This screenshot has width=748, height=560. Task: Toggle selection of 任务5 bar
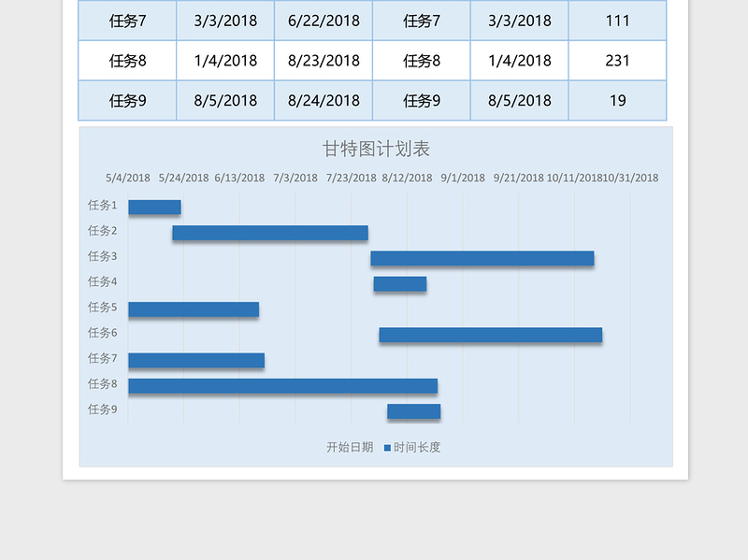point(194,307)
